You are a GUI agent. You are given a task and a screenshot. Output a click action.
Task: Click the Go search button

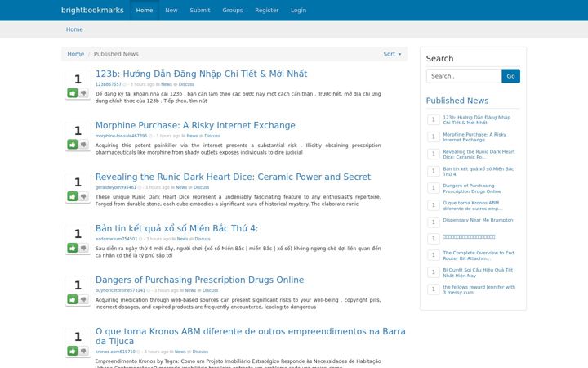click(510, 76)
